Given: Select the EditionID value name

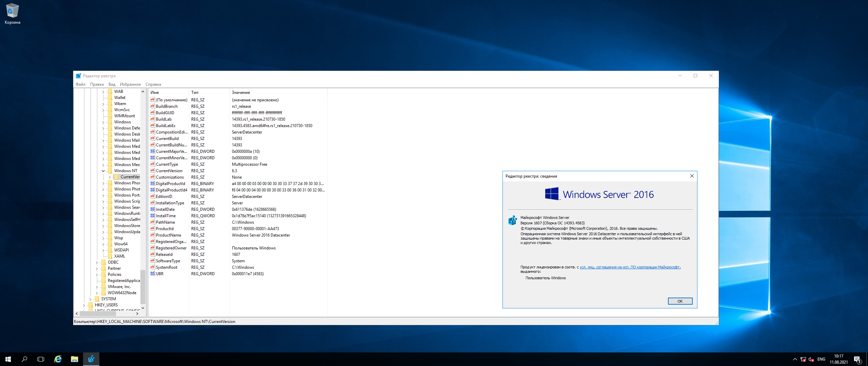Looking at the screenshot, I should click(164, 196).
